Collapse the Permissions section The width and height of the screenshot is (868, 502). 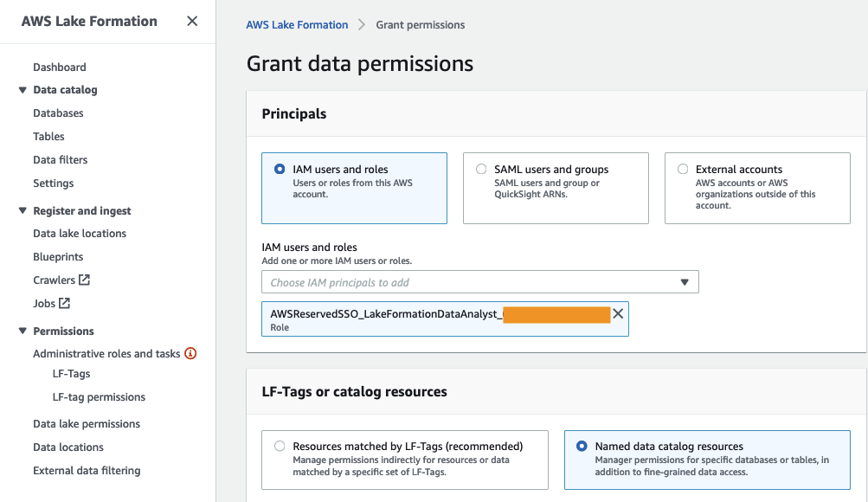23,331
